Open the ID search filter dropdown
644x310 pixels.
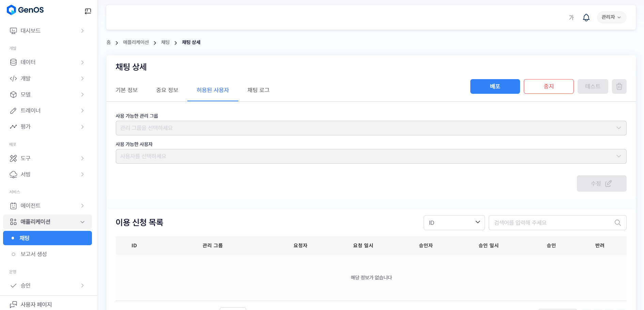[454, 223]
